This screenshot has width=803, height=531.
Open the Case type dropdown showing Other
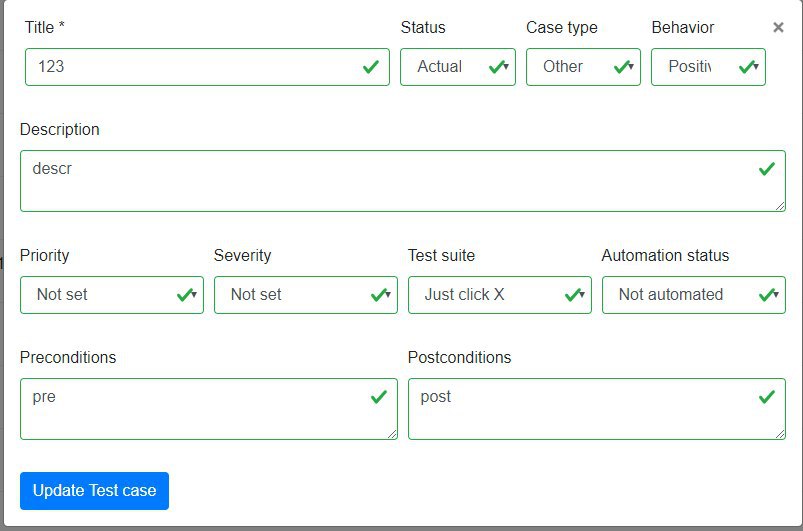pyautogui.click(x=583, y=67)
